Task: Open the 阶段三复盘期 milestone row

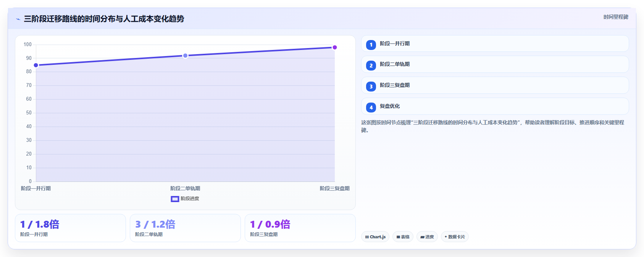Action: (495, 85)
